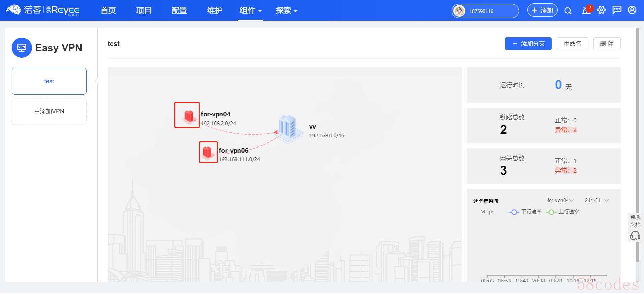
Task: Open the help headset support icon
Action: tap(635, 235)
